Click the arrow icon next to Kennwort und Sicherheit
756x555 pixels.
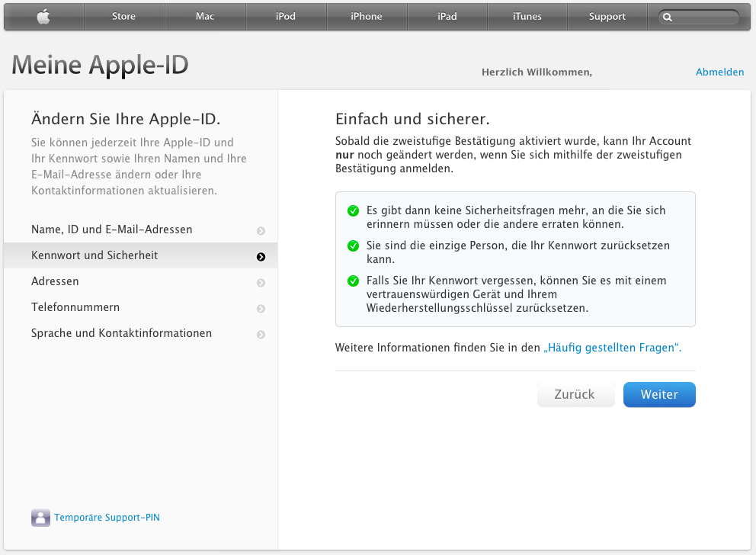click(261, 257)
